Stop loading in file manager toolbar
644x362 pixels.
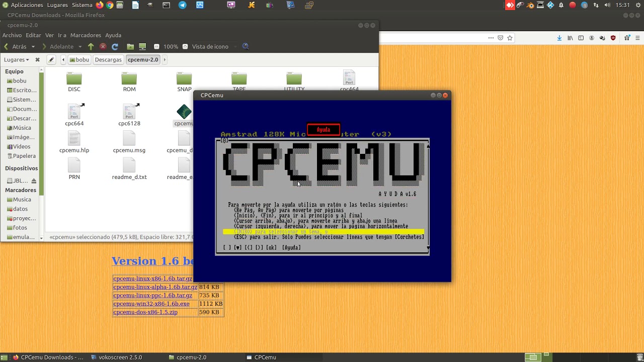point(103,46)
